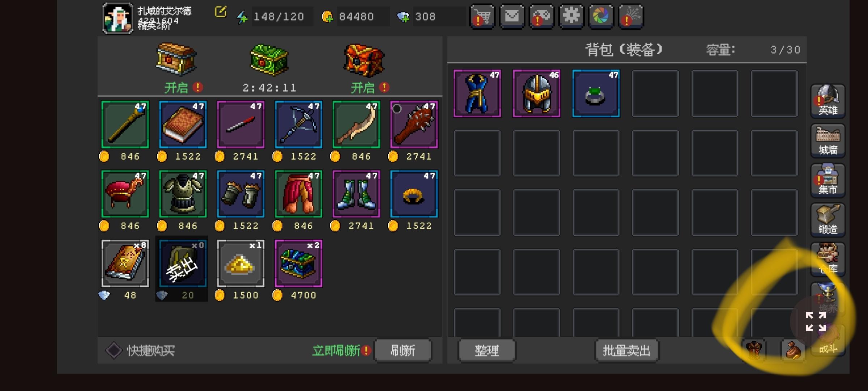The image size is (868, 391).
Task: Switch to the 锻造 forge tab
Action: [828, 220]
